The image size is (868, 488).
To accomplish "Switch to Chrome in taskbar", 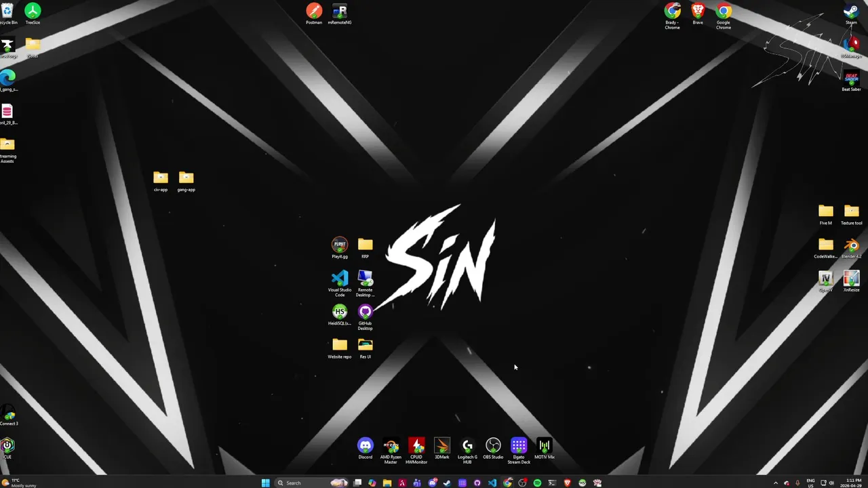I will tap(507, 483).
